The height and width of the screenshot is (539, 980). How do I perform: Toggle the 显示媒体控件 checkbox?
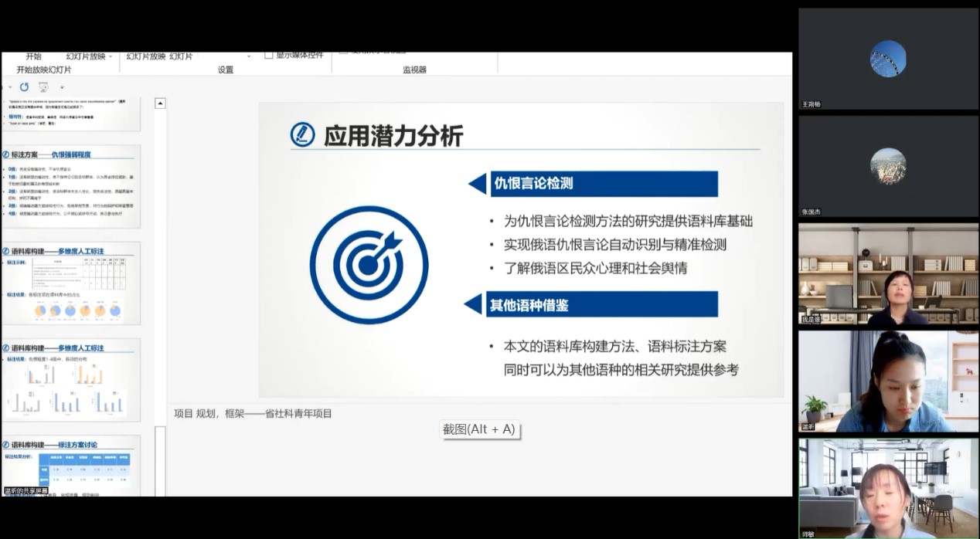269,55
